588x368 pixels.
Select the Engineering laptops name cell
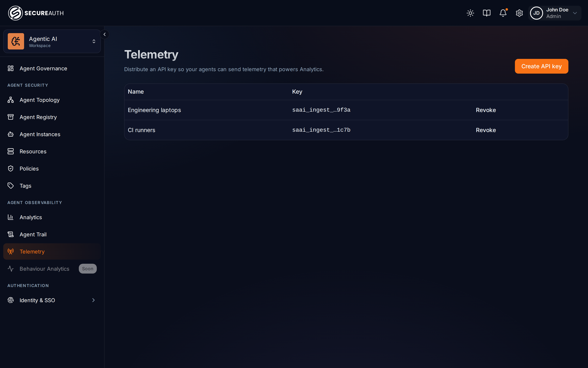(x=154, y=110)
